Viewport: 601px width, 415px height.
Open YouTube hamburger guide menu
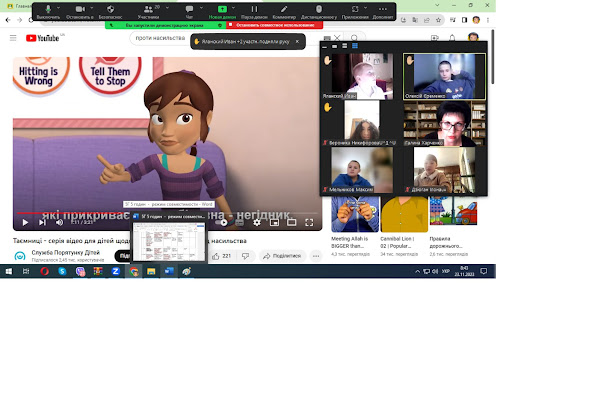[13, 38]
